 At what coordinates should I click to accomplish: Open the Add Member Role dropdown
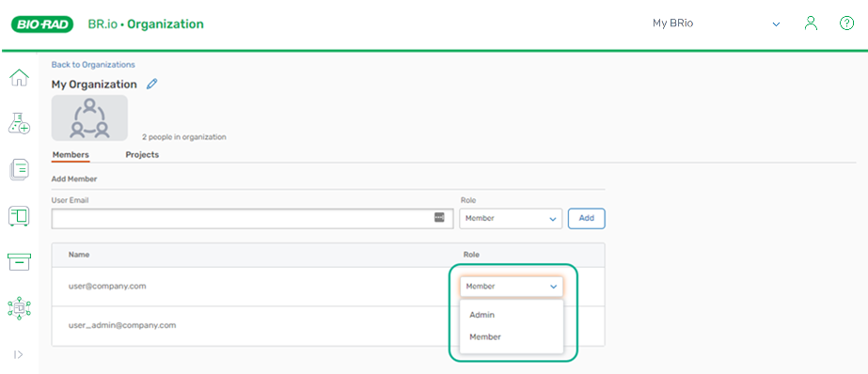click(x=511, y=219)
